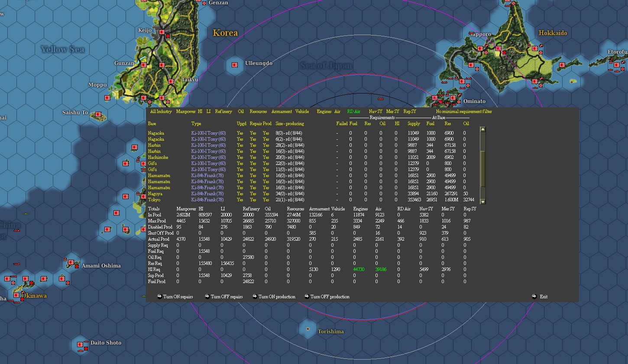Click size value 34(0) in Nagoya row
This screenshot has width=628, height=364.
tap(281, 194)
